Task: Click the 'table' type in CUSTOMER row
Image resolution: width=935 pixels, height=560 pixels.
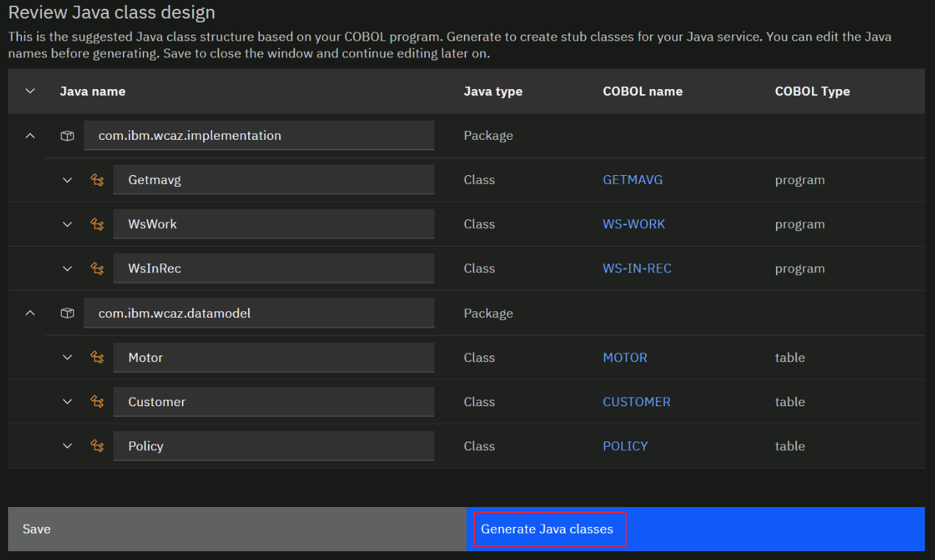Action: [x=790, y=402]
